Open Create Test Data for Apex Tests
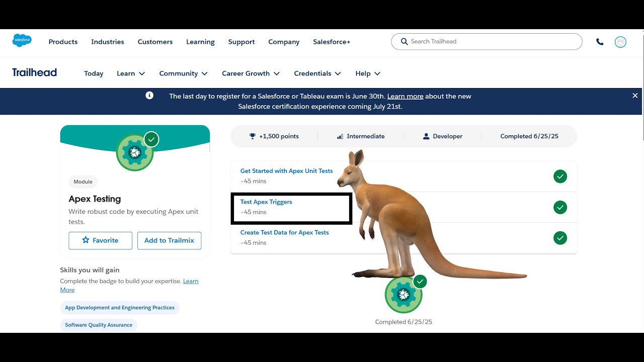Screen dimensions: 644x362 (285, 232)
